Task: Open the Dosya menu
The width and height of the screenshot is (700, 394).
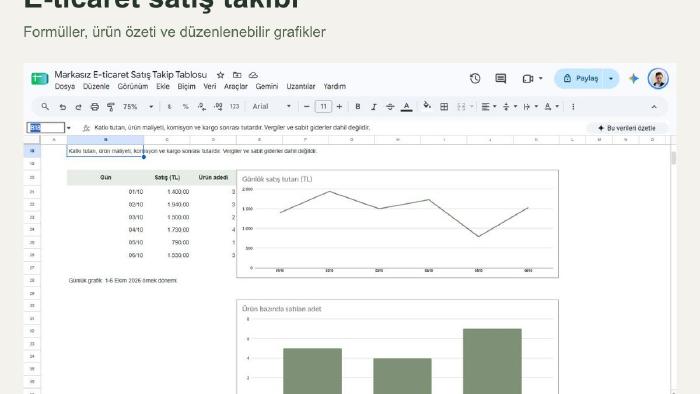Action: (x=65, y=87)
